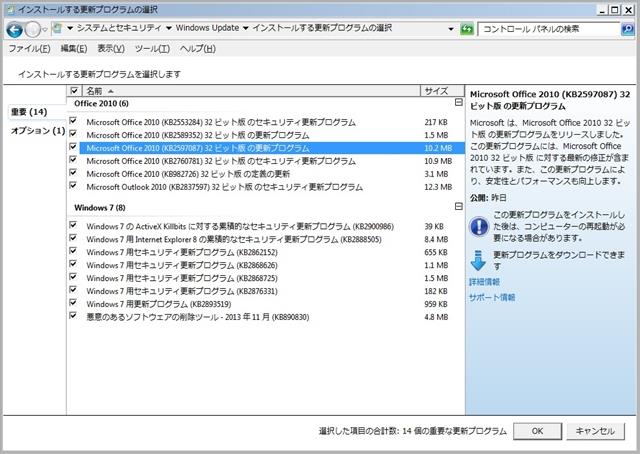Uncheck the ActiveX Killbits KB2900986 checkbox

(73, 225)
